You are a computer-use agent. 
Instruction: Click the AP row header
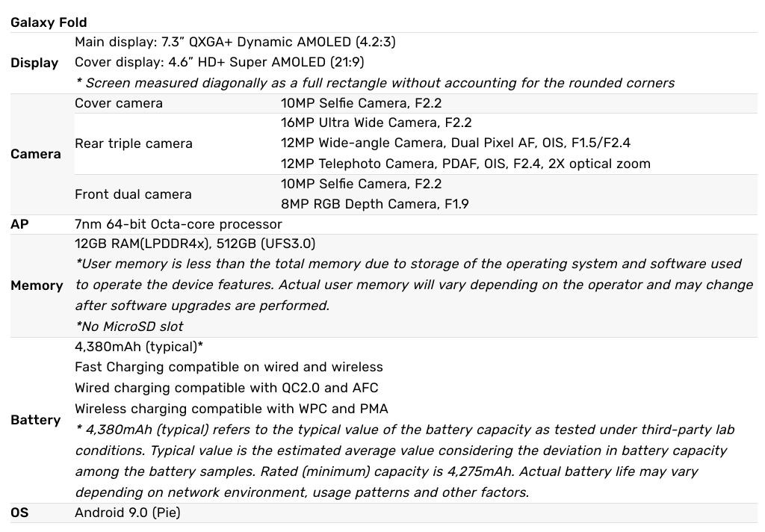point(19,223)
